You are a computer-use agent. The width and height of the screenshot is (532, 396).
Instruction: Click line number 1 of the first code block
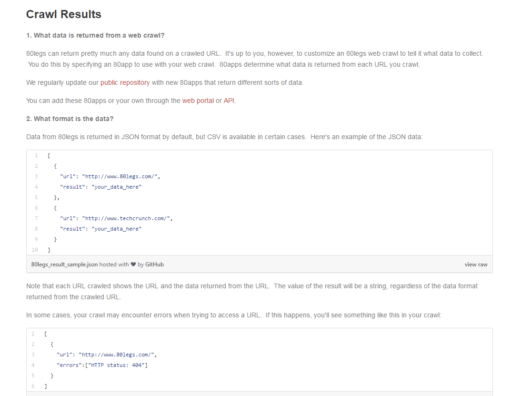(x=36, y=155)
